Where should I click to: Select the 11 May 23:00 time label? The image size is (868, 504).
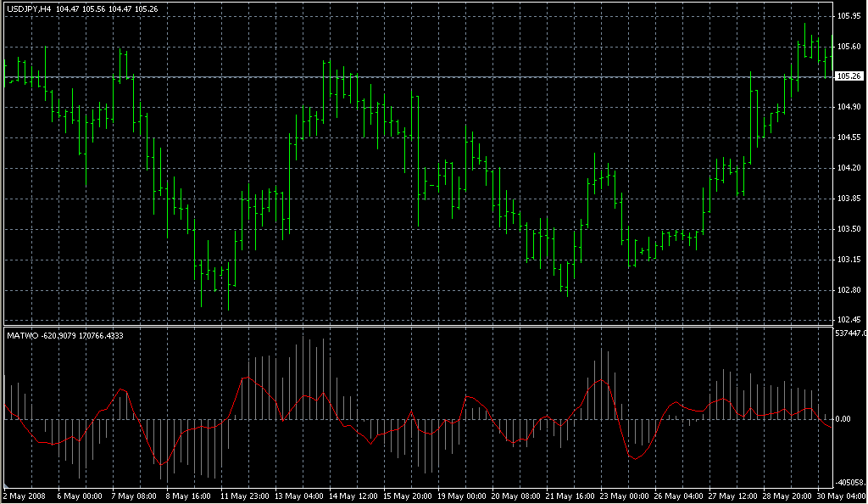tap(245, 495)
